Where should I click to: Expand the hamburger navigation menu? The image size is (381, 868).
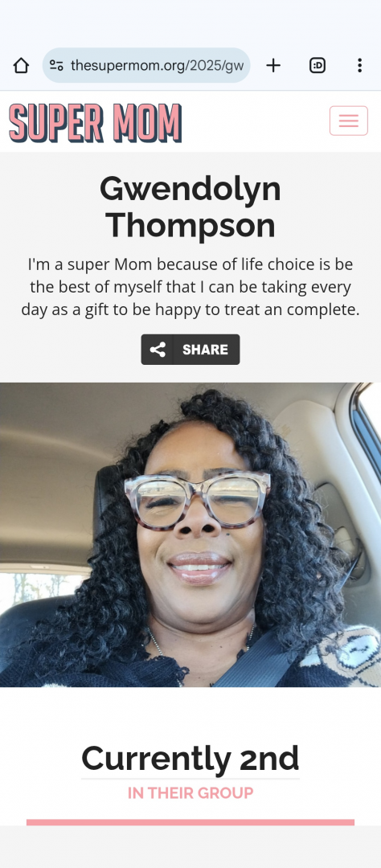348,121
